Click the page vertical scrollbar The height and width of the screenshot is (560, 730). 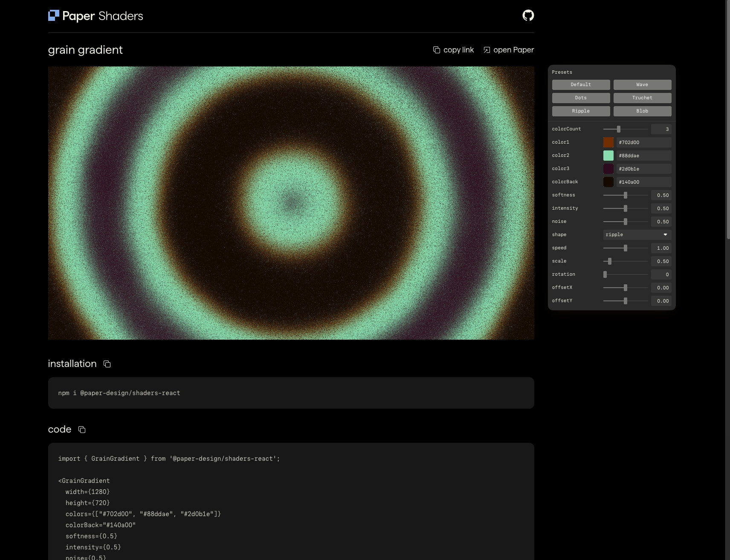[727, 119]
